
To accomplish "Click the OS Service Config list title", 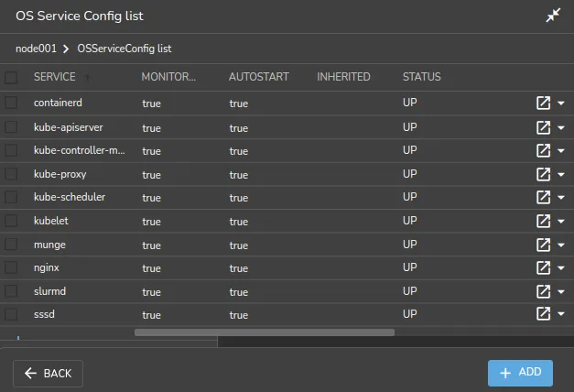I will 80,16.
